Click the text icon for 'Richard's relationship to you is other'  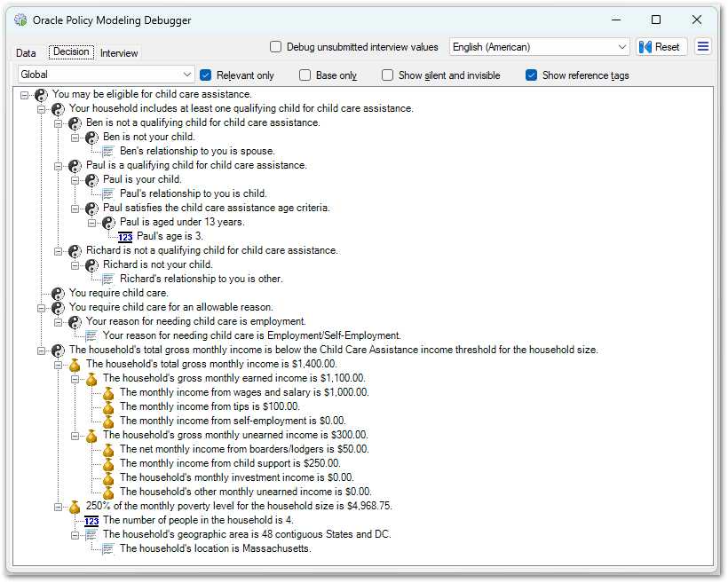click(108, 279)
